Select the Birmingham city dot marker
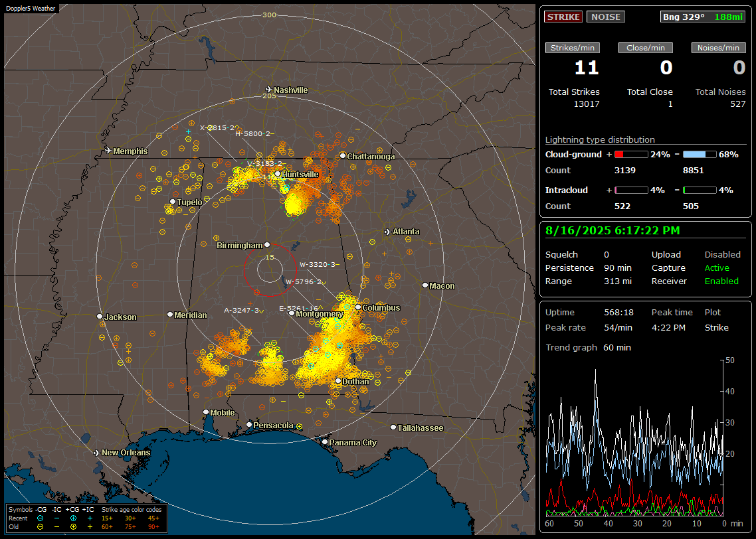 (267, 245)
